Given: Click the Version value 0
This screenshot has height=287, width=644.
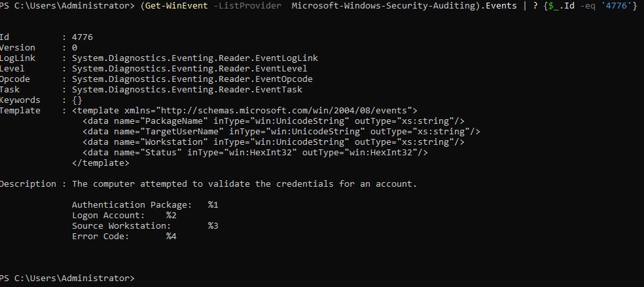Looking at the screenshot, I should tap(75, 48).
